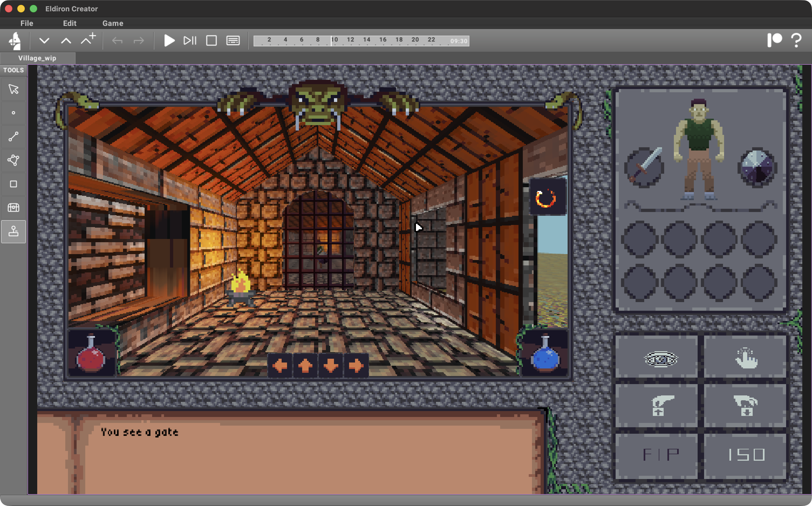The width and height of the screenshot is (812, 506).
Task: Select the vertex point tool
Action: click(x=13, y=113)
